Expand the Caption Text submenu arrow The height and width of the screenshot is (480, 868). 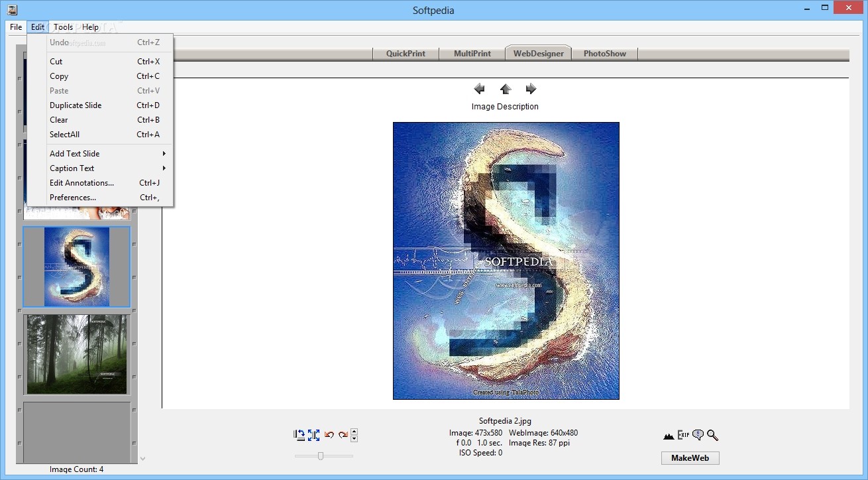click(164, 168)
